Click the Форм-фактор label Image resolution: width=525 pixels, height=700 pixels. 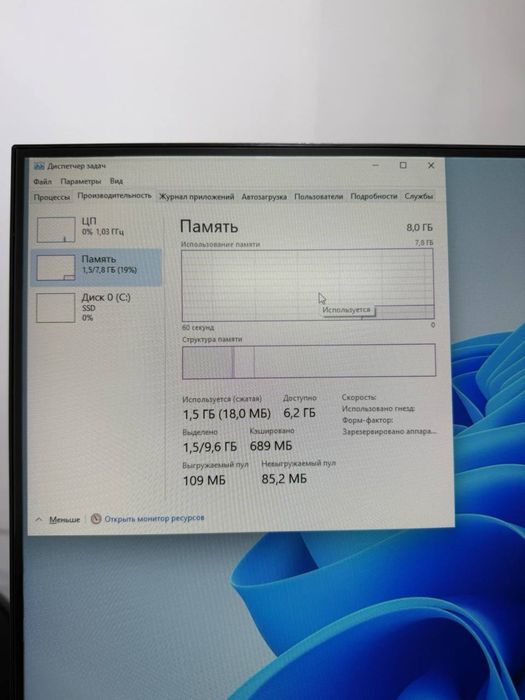[x=367, y=421]
